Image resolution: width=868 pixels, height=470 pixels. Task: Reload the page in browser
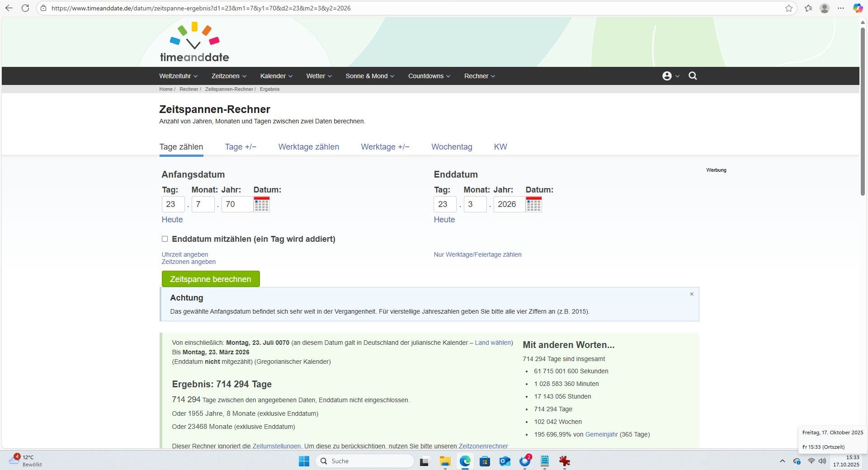click(x=25, y=8)
